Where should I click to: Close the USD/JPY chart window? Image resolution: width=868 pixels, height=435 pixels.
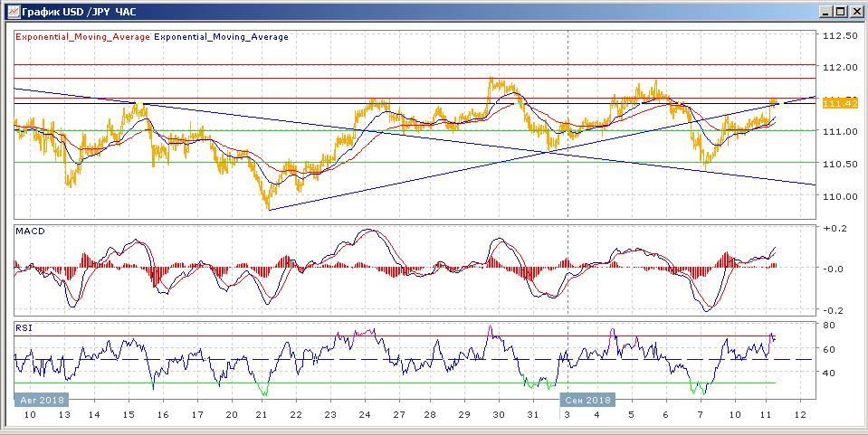click(x=856, y=11)
